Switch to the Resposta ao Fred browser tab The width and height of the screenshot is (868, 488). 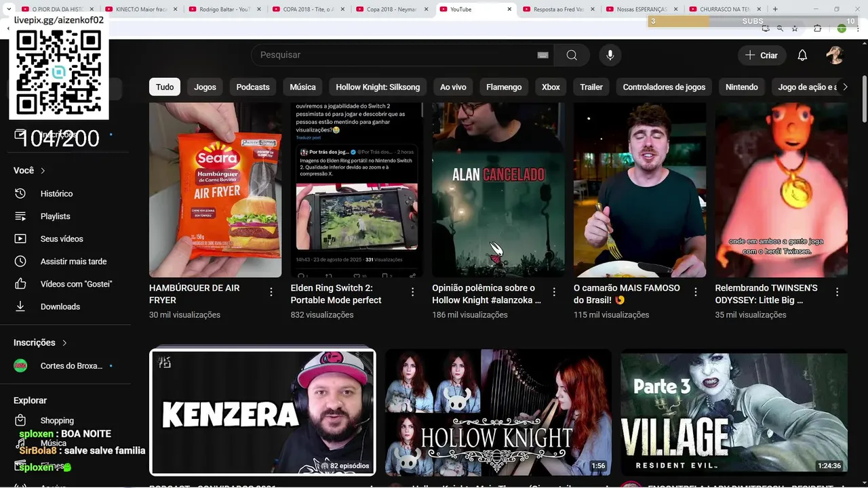tap(558, 9)
